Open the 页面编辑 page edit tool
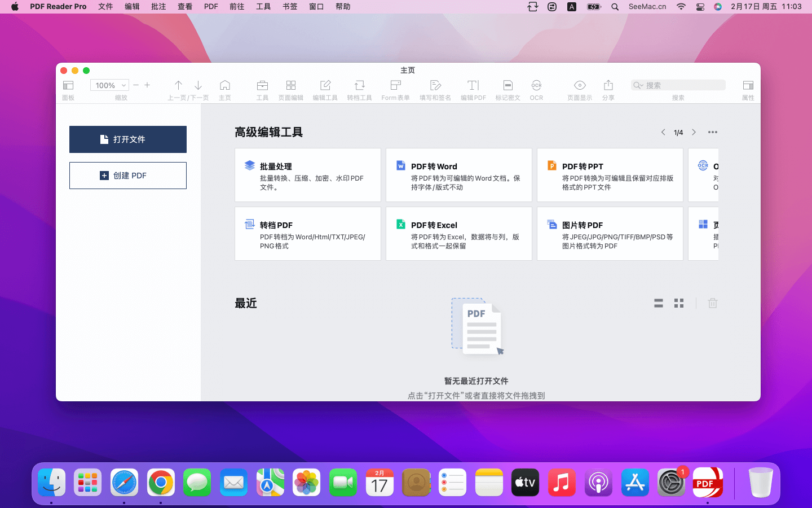The height and width of the screenshot is (508, 812). pyautogui.click(x=290, y=86)
